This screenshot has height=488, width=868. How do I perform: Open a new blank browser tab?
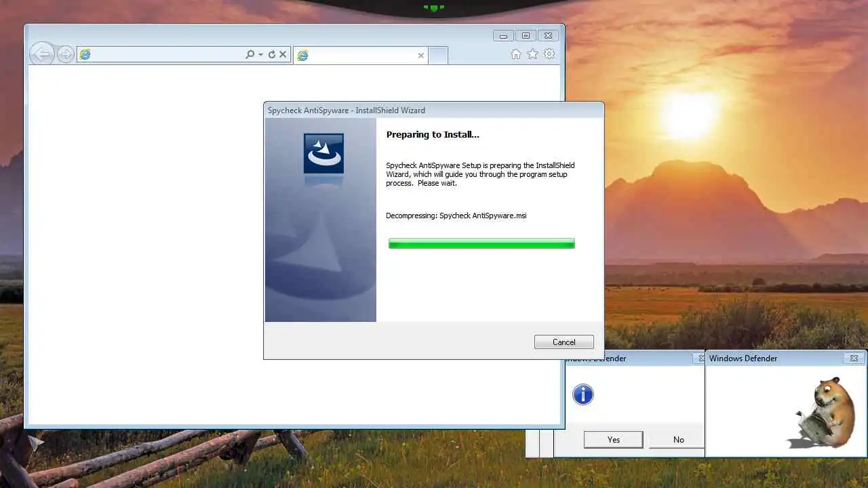pyautogui.click(x=438, y=56)
